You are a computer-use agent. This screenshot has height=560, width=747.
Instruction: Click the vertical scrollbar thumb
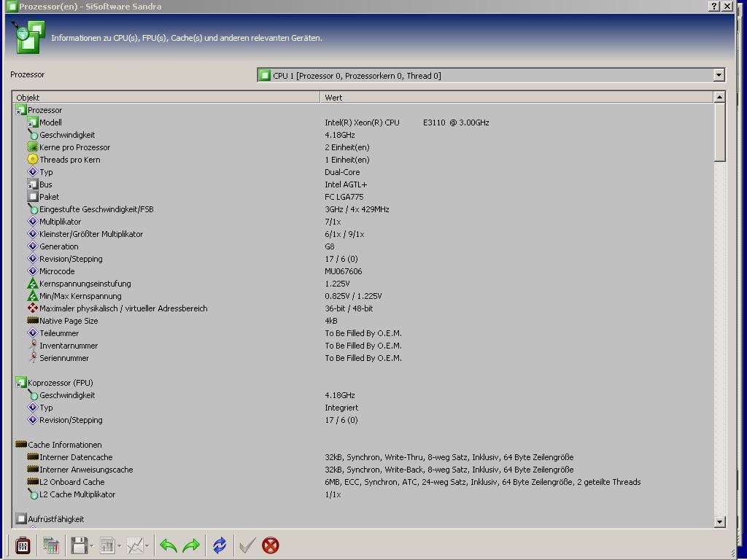click(x=719, y=132)
